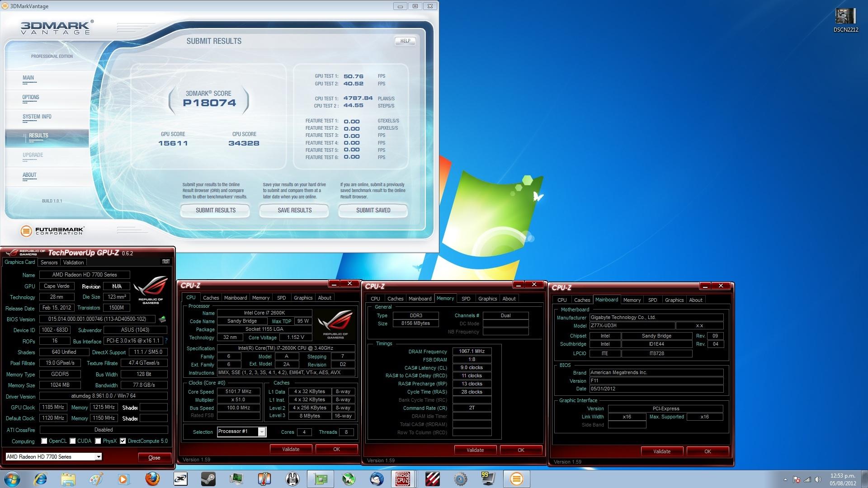Open Windows Media Player taskbar icon

coord(123,479)
